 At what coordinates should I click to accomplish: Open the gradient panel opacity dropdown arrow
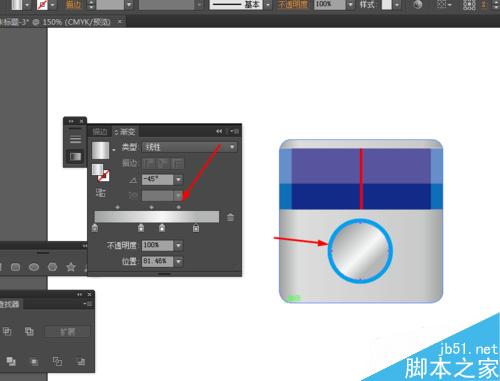tap(179, 246)
